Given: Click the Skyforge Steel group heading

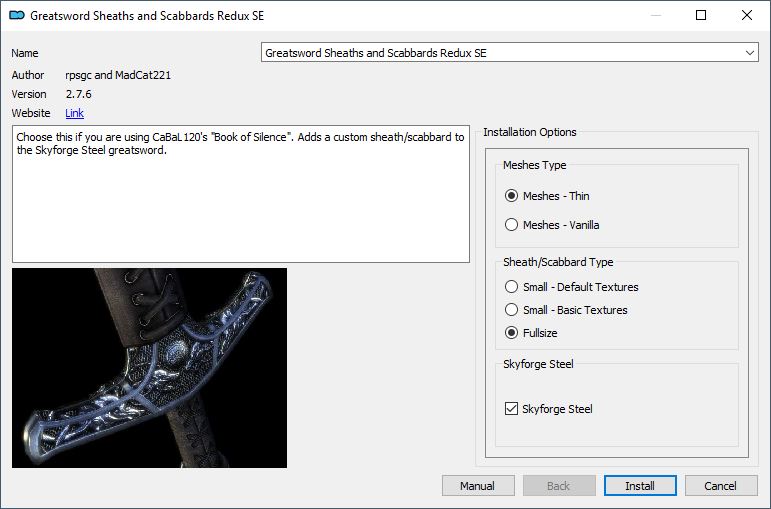Looking at the screenshot, I should tap(538, 364).
